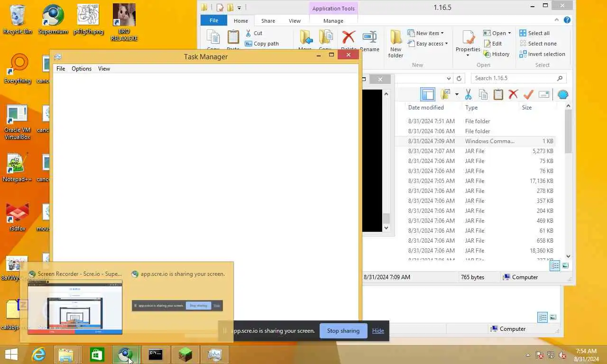Screen dimensions: 607x364
Task: Expand the Easy access dropdown
Action: pyautogui.click(x=447, y=44)
